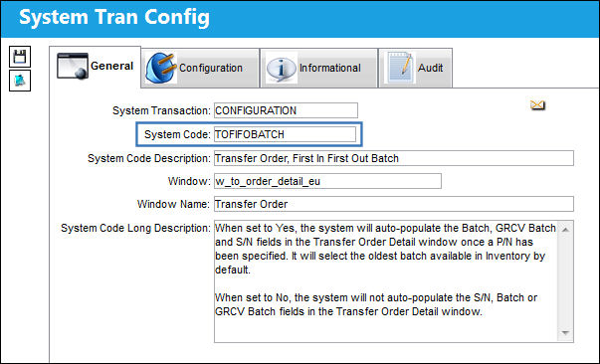600x364 pixels.
Task: Click the System Transaction label
Action: [161, 110]
